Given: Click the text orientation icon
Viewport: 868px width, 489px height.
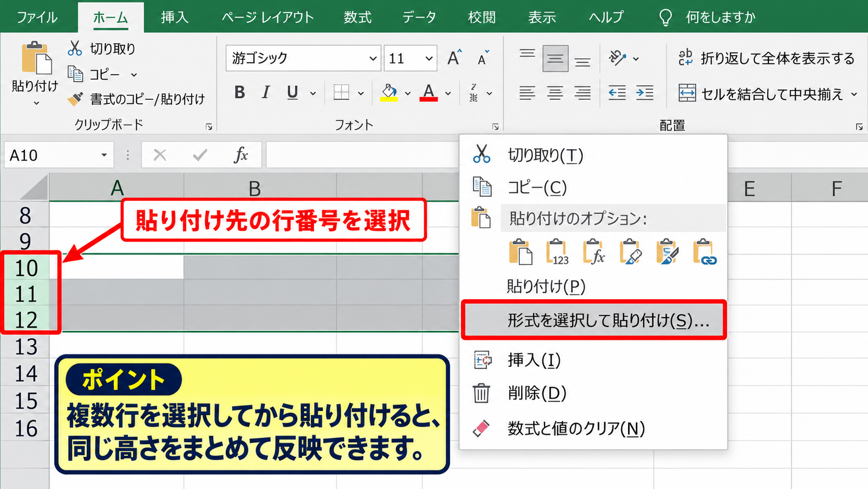Looking at the screenshot, I should click(617, 58).
